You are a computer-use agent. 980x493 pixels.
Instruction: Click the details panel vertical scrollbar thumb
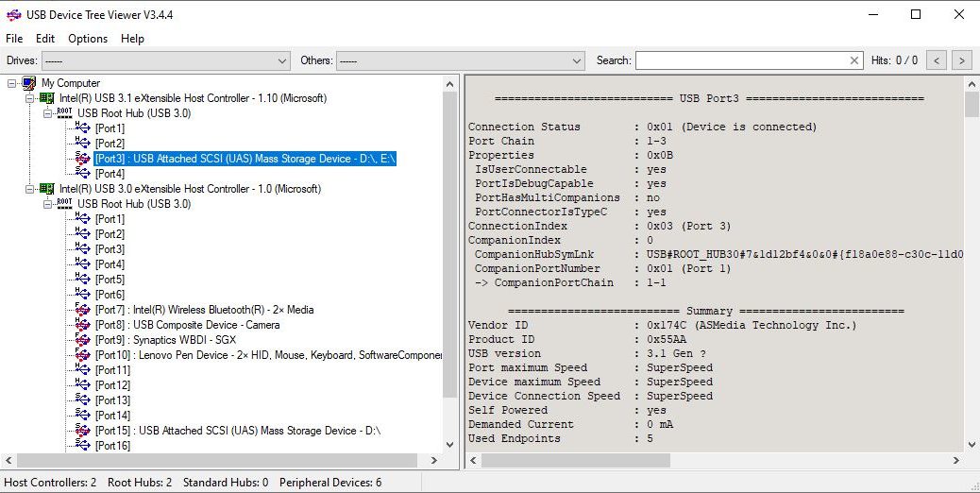pos(972,104)
